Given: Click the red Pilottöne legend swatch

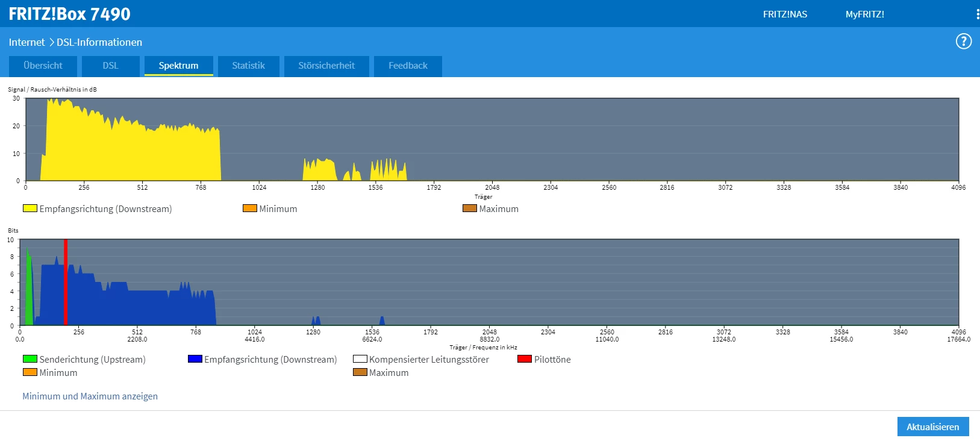Looking at the screenshot, I should click(524, 359).
